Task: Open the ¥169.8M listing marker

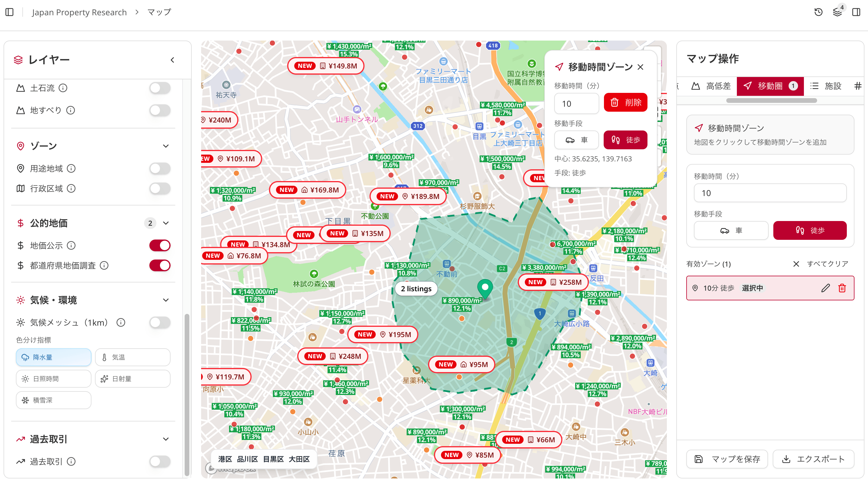Action: coord(308,190)
